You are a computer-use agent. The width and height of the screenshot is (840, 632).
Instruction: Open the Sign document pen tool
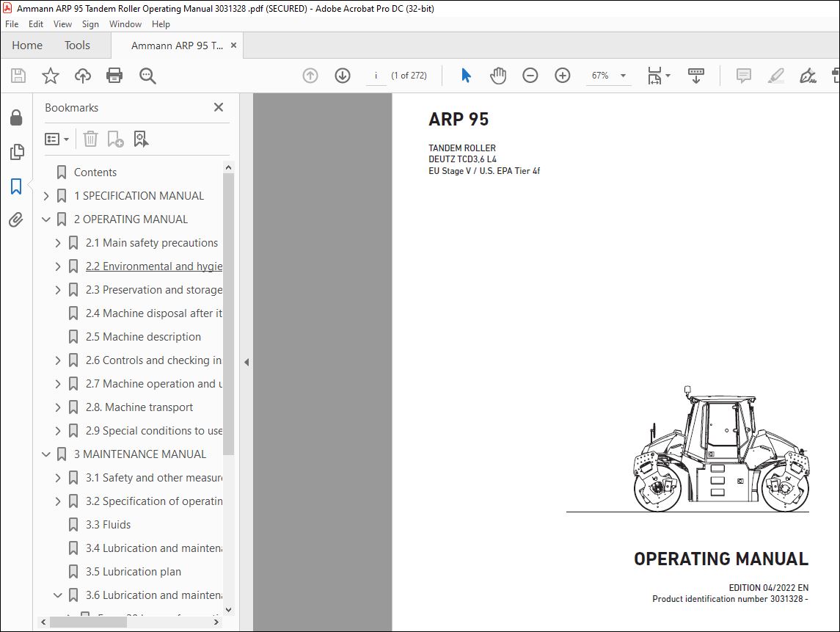[x=808, y=76]
